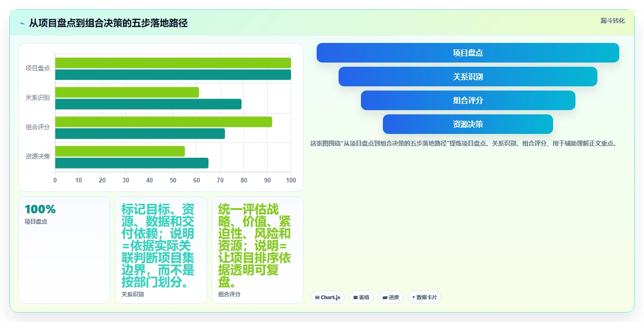Click the 0 tick on chart x-axis
The height and width of the screenshot is (322, 644).
[55, 180]
